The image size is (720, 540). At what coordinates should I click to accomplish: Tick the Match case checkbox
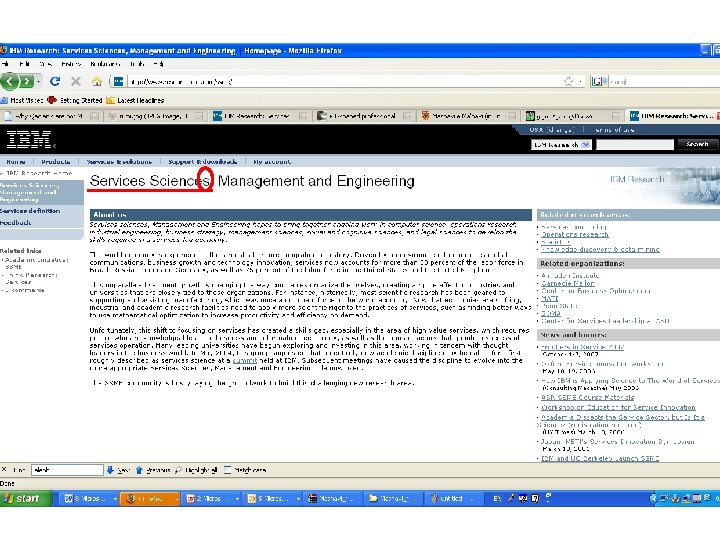coord(227,470)
